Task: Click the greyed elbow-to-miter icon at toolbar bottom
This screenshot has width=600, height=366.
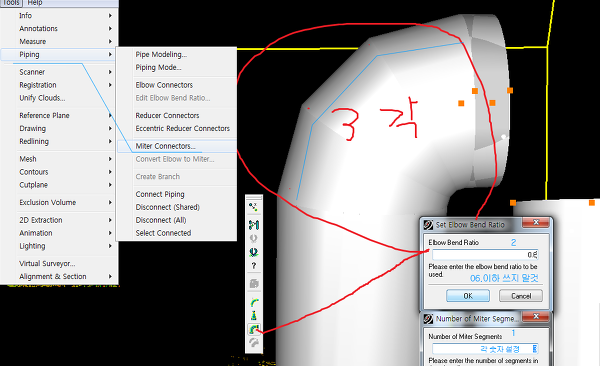Action: point(254,343)
